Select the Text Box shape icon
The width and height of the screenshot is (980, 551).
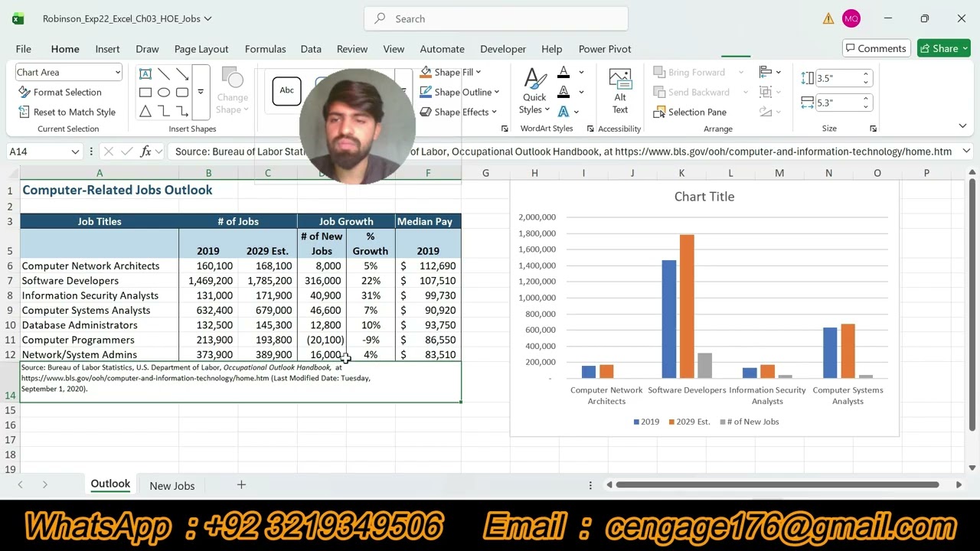[x=145, y=73]
